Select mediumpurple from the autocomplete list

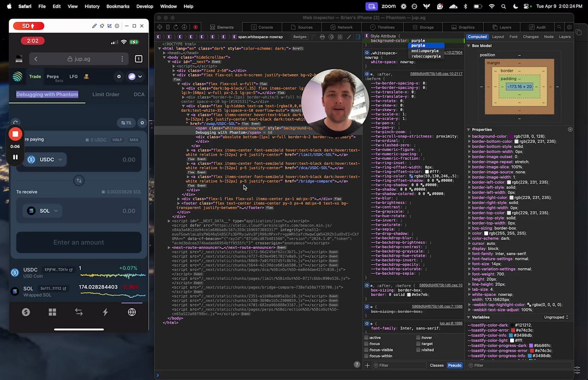425,51
